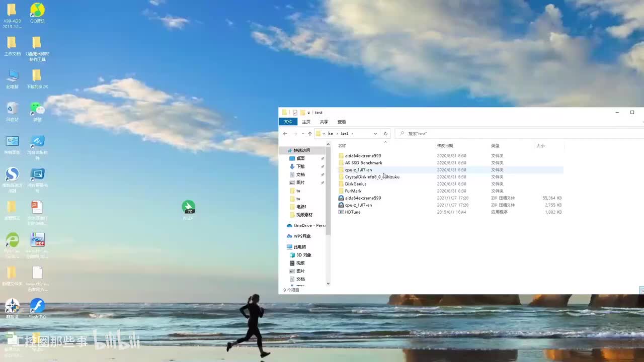Click the navigation pane scroll down arrow
Screen dimensions: 644x362
point(329,284)
